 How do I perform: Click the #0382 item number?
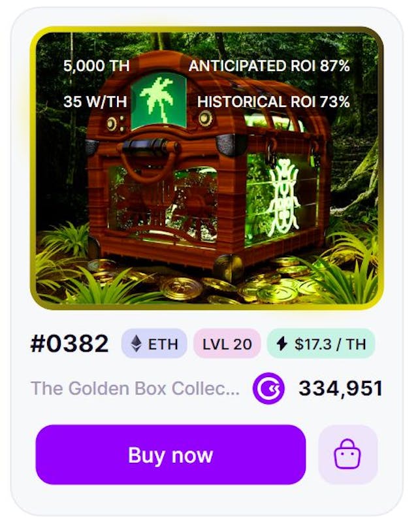pos(69,343)
